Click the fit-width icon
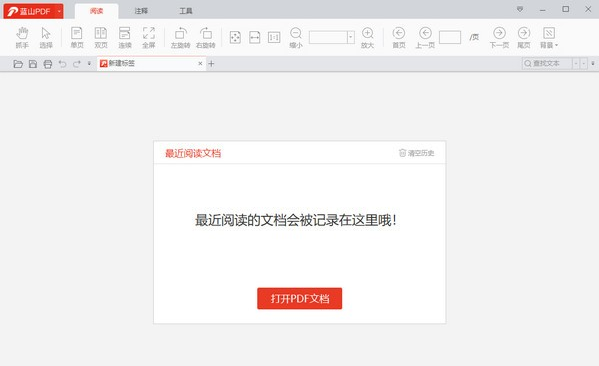 pyautogui.click(x=254, y=37)
